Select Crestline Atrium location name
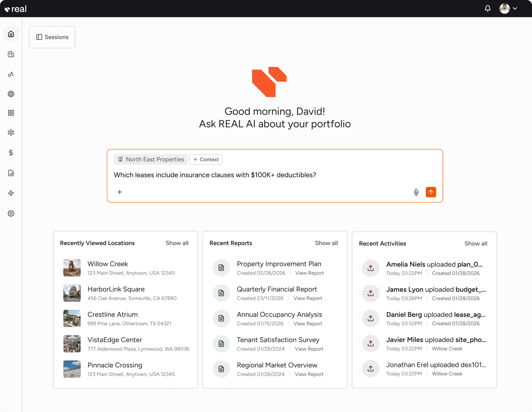The width and height of the screenshot is (532, 412). 112,315
